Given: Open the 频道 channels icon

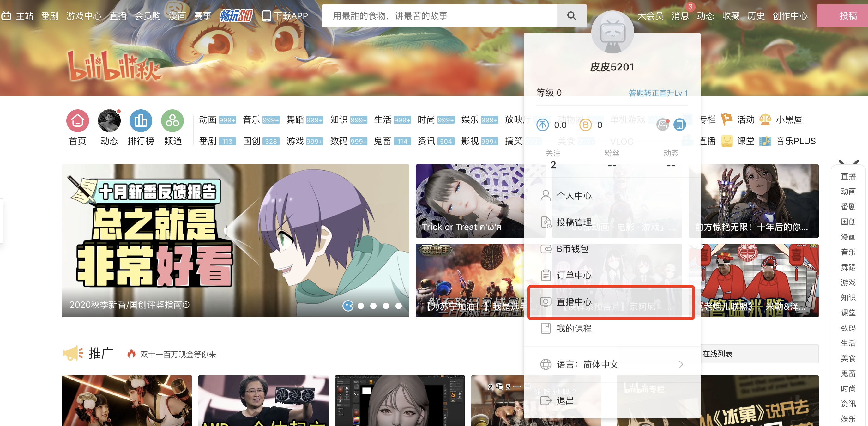Looking at the screenshot, I should coord(172,121).
